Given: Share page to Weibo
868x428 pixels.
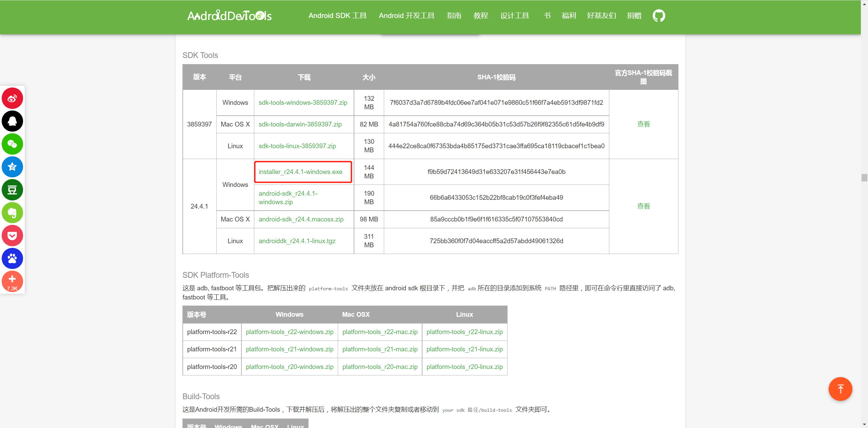Looking at the screenshot, I should [x=12, y=98].
